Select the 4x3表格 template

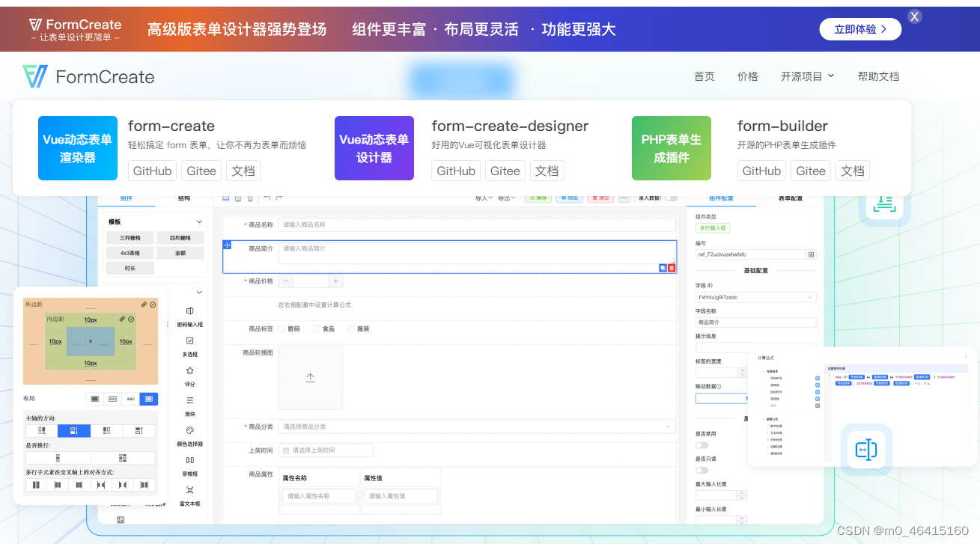click(130, 253)
